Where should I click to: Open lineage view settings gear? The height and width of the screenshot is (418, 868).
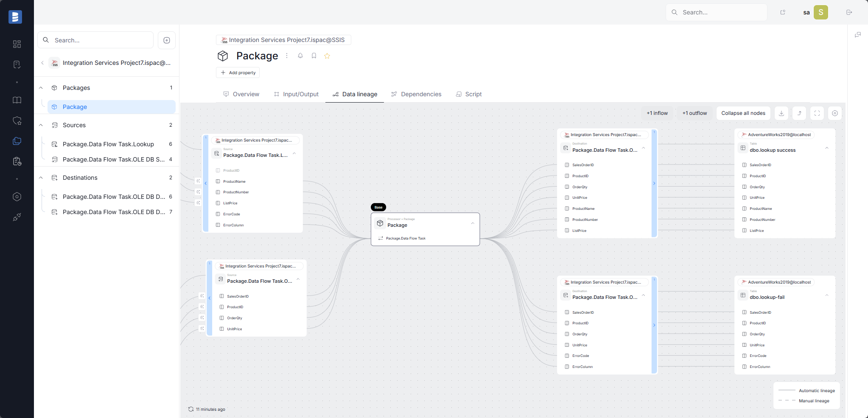tap(834, 113)
